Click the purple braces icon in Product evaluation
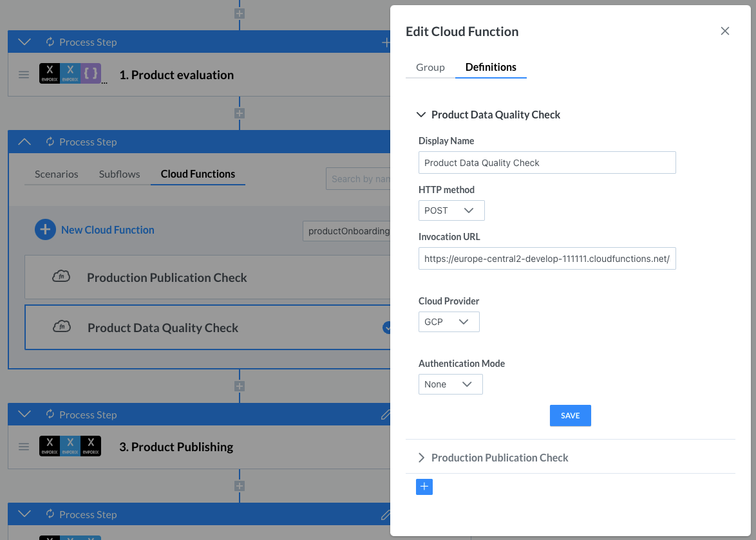This screenshot has width=756, height=540. click(91, 74)
